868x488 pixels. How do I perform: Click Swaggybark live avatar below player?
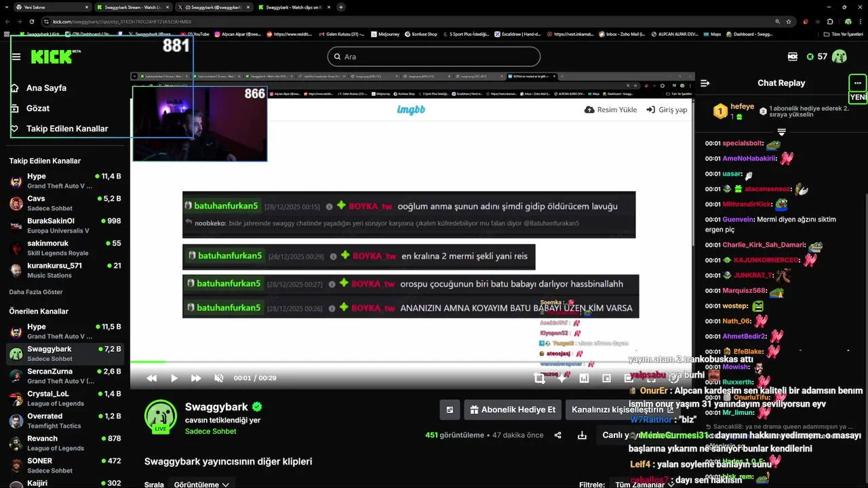[x=161, y=416]
